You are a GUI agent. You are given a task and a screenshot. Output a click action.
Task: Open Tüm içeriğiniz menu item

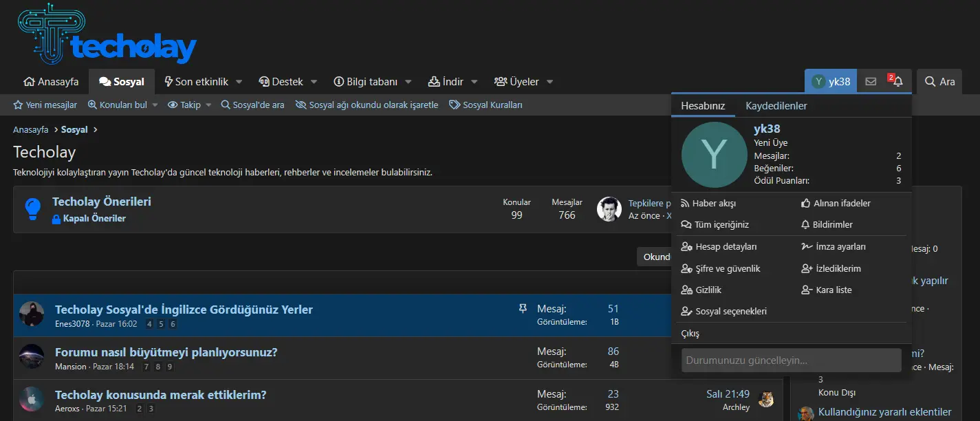click(715, 225)
